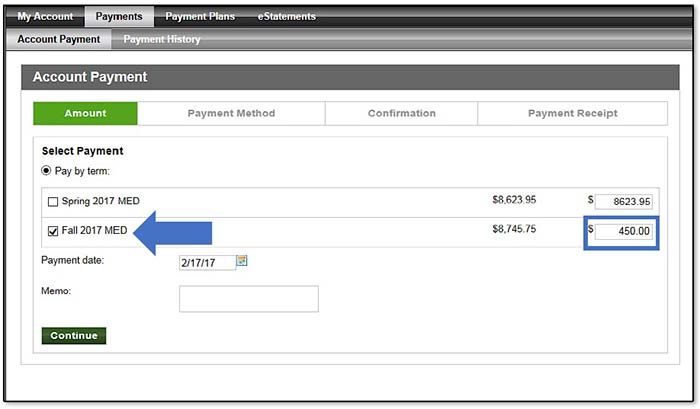Click the $8,745.75 balance text

pos(514,229)
